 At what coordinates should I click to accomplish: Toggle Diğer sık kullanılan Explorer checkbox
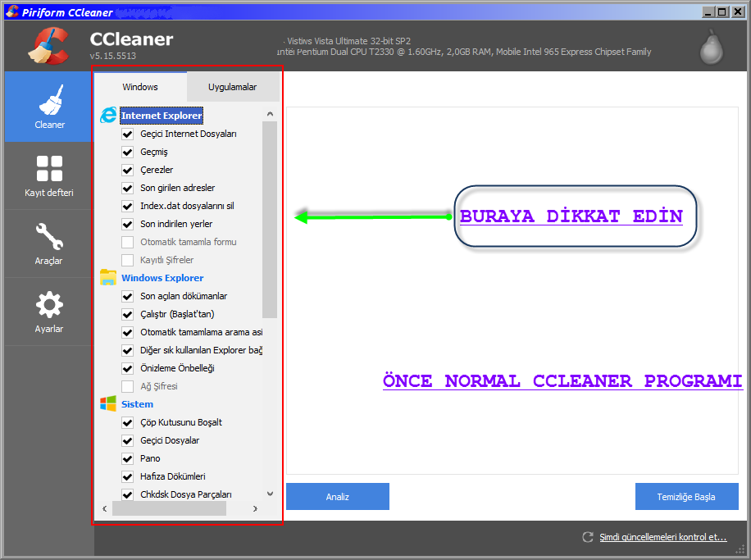[x=127, y=350]
